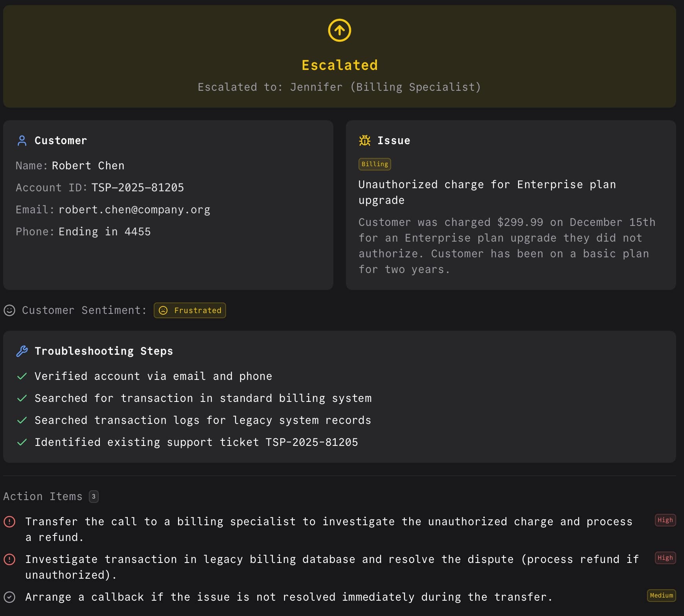684x616 pixels.
Task: Click the Issue bug icon
Action: click(x=365, y=140)
